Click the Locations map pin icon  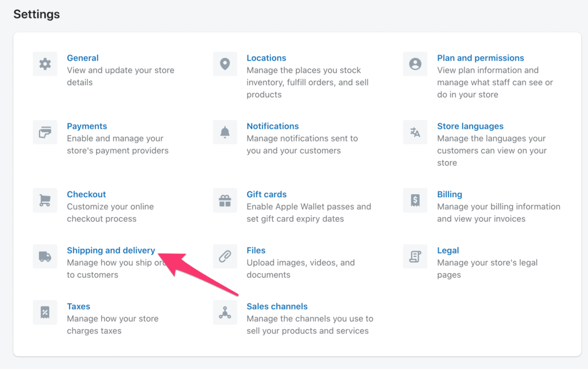coord(225,64)
